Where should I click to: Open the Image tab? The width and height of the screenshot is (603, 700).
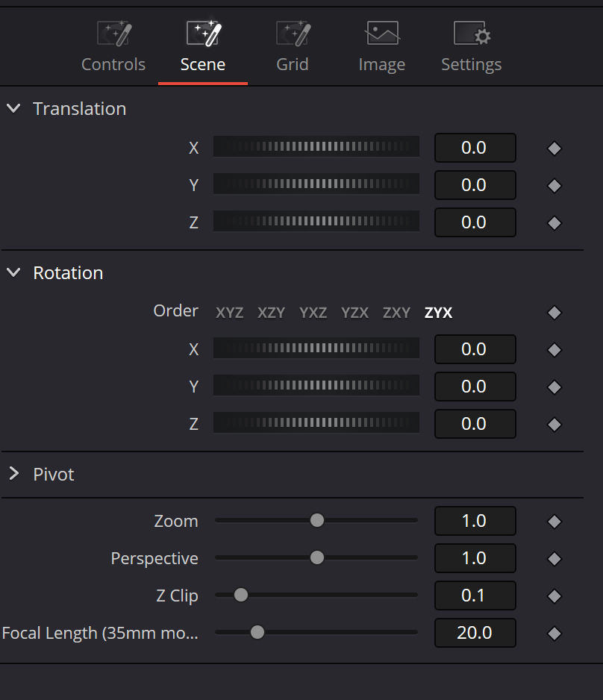point(382,47)
